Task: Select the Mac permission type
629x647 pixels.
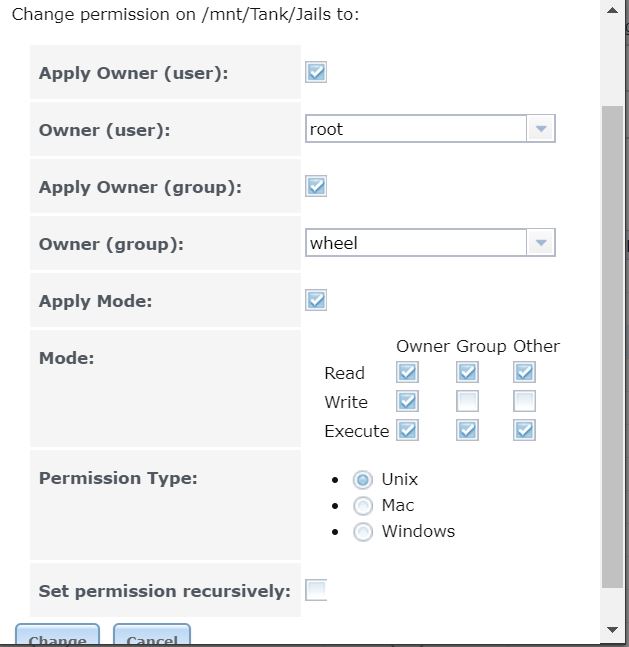Action: pos(364,506)
